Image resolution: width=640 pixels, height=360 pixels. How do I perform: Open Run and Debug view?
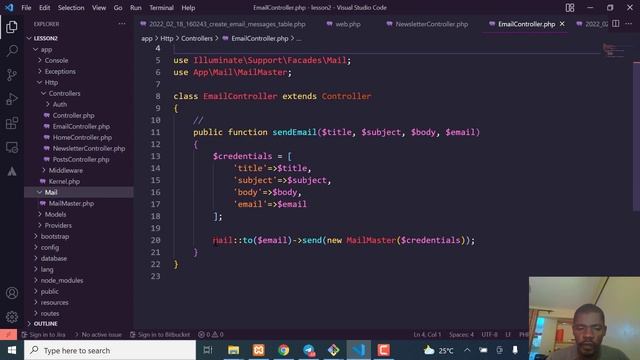coord(12,99)
